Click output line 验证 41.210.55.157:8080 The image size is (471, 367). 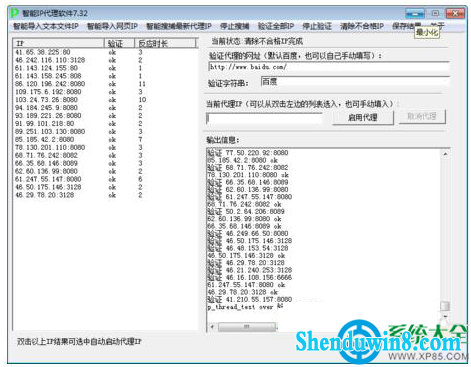pyautogui.click(x=250, y=300)
